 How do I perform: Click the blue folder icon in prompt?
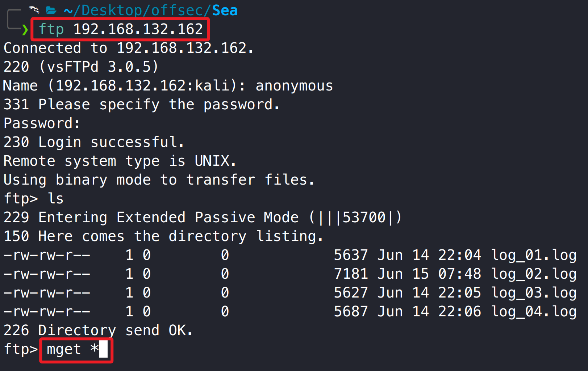51,10
